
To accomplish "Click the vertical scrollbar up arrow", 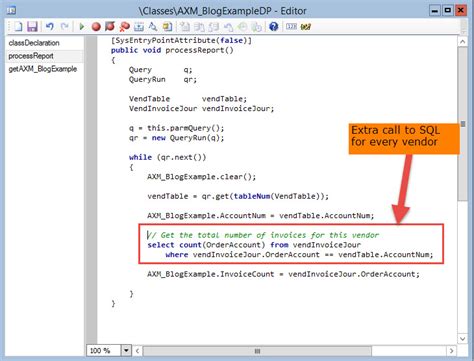I will (x=462, y=42).
